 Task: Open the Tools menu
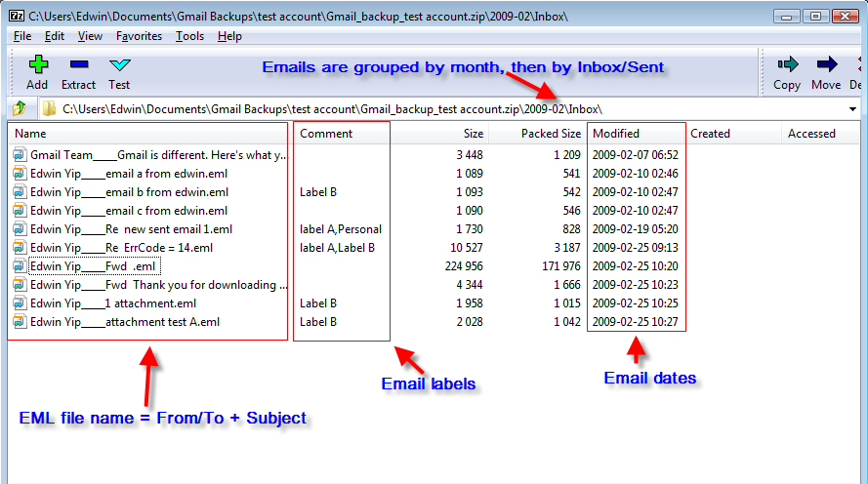pos(189,36)
